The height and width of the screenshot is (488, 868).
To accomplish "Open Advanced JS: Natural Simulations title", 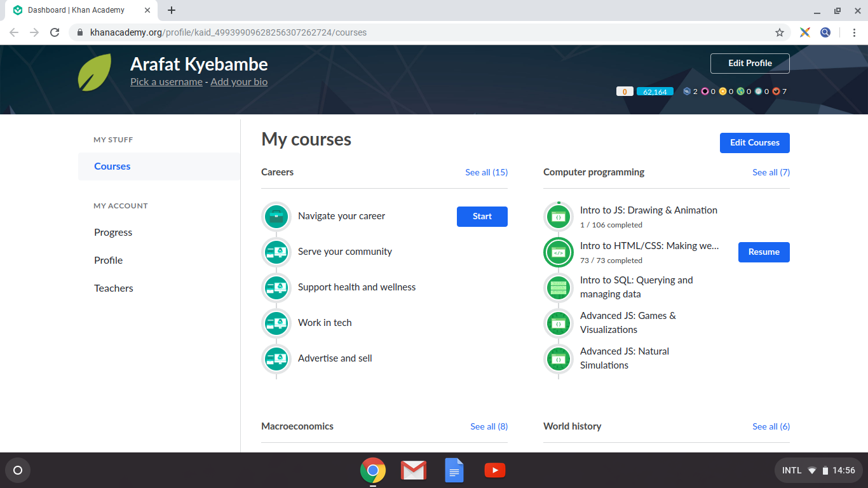I will click(625, 358).
